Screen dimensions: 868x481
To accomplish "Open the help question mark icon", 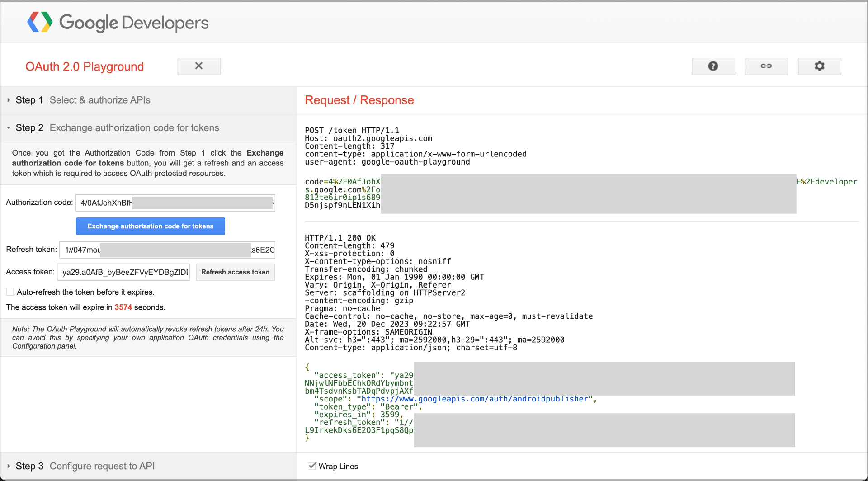I will pyautogui.click(x=713, y=66).
